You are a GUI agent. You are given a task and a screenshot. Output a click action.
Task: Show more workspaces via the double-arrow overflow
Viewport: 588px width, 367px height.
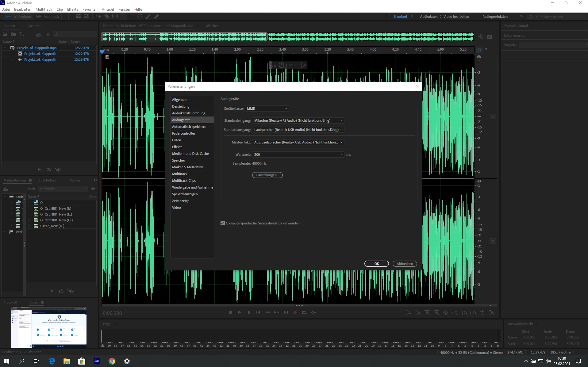coord(521,17)
